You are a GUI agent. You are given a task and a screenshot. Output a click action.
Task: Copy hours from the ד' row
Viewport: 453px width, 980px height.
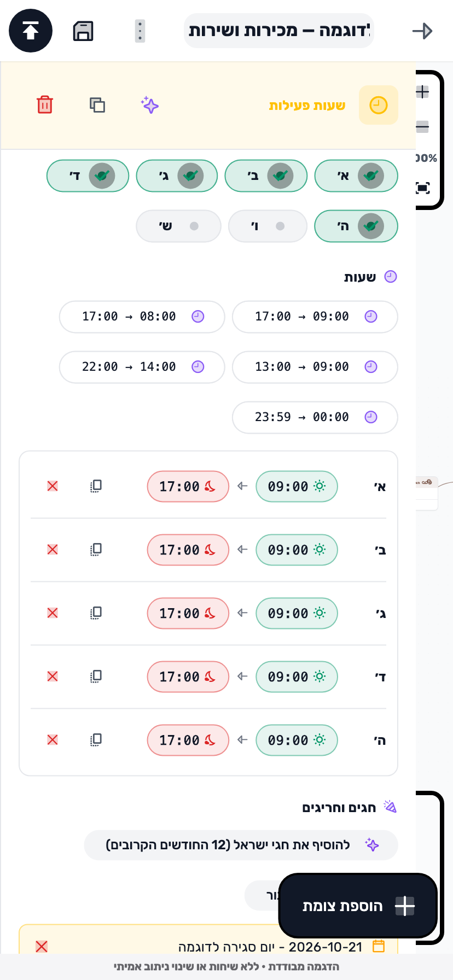[x=96, y=676]
